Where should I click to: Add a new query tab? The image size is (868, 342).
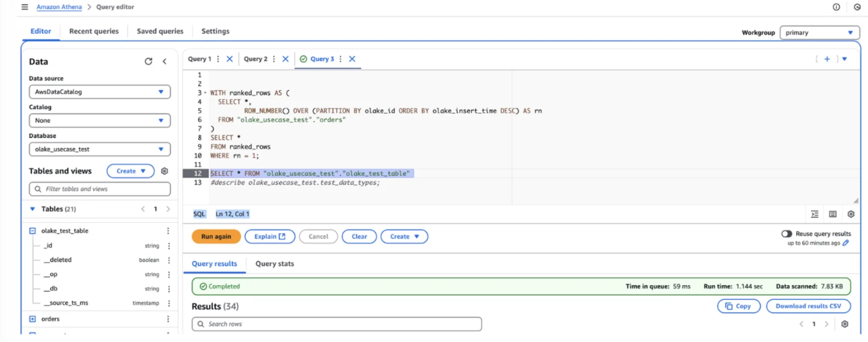[x=827, y=59]
